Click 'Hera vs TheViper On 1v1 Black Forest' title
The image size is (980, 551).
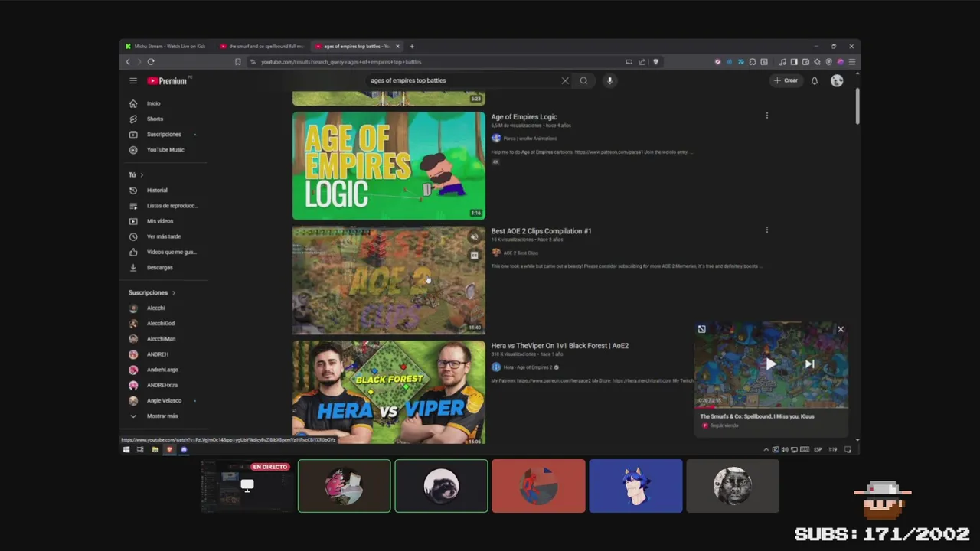pos(560,346)
